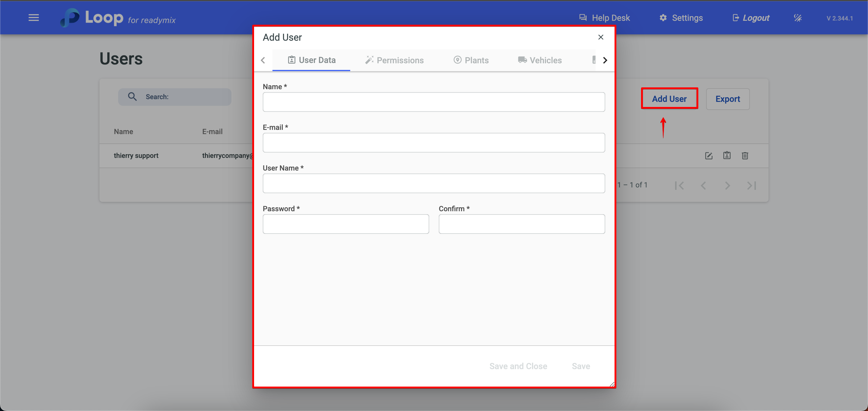The image size is (868, 411).
Task: Click the search magnifier icon
Action: click(132, 97)
